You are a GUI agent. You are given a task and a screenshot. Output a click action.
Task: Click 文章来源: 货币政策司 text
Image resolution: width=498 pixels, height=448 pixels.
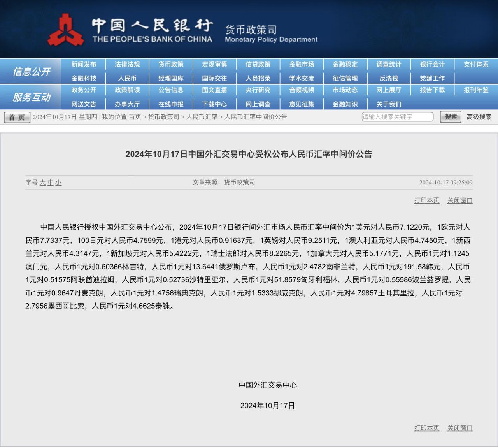tap(224, 183)
